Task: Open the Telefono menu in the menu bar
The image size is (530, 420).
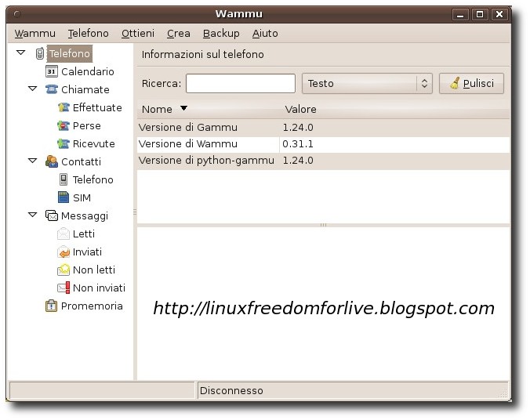Action: [x=89, y=34]
